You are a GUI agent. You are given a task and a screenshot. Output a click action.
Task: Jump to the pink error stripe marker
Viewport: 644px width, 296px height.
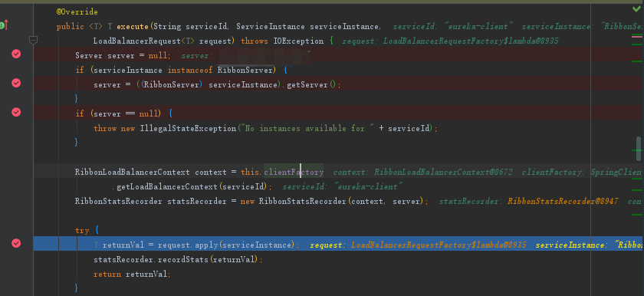coord(636,37)
